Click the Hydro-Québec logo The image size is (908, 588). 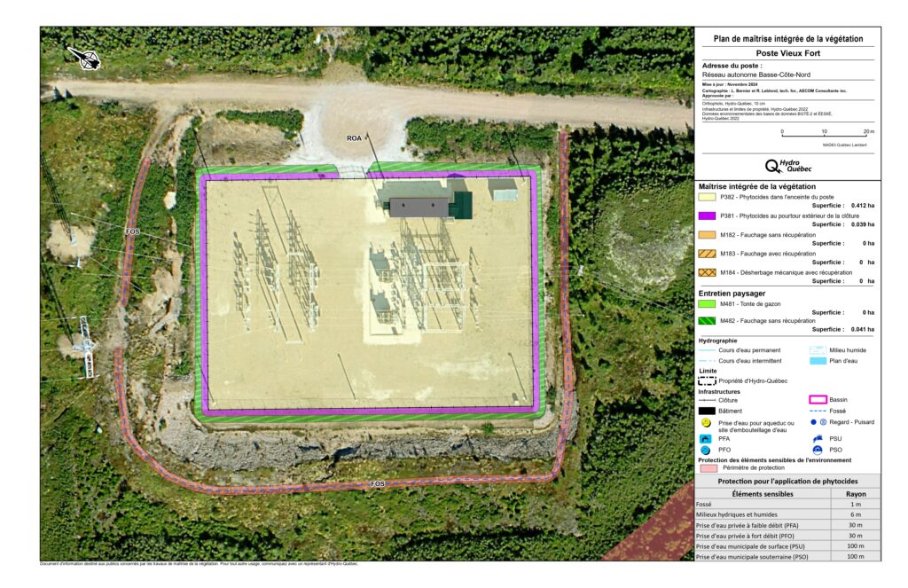pos(787,165)
